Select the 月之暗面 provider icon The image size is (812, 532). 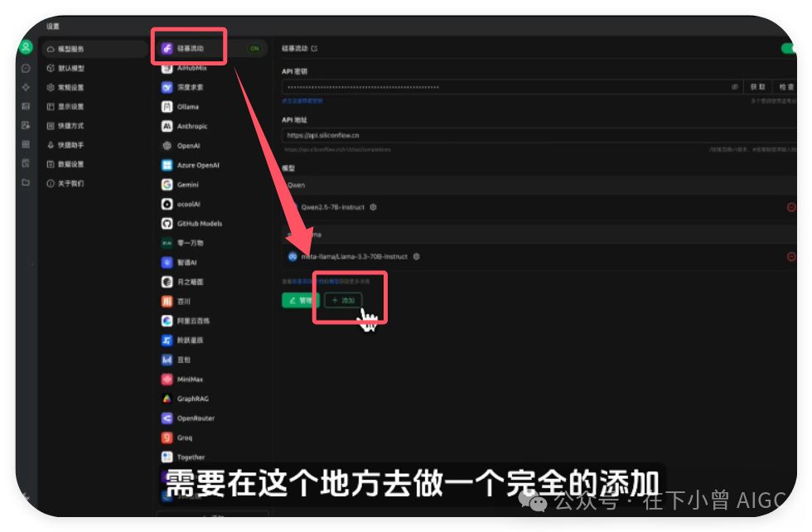[167, 282]
